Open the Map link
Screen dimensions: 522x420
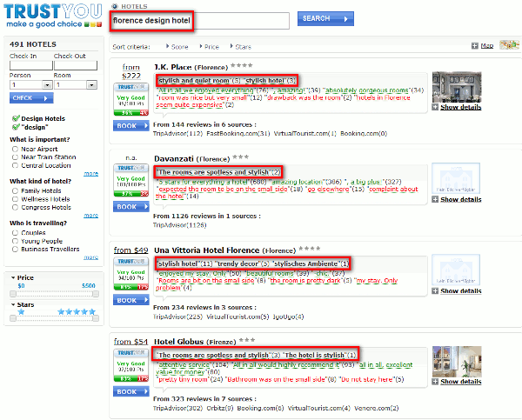point(487,45)
